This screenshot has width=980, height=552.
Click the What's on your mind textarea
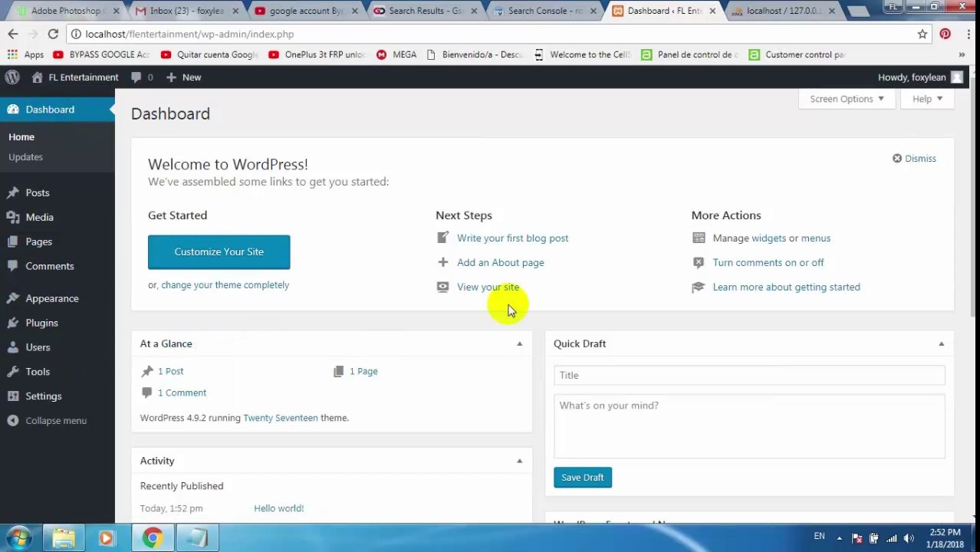pyautogui.click(x=749, y=426)
